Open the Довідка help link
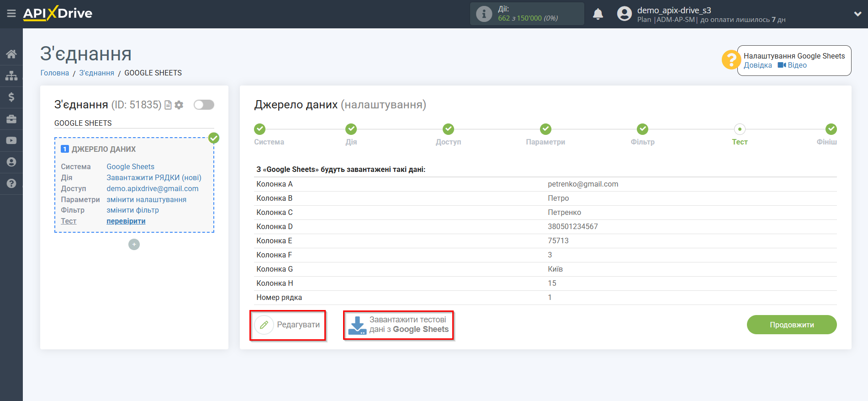 point(757,65)
